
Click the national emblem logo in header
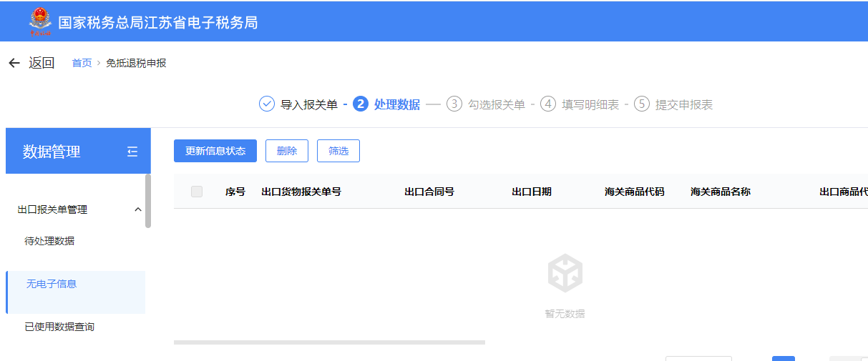(x=39, y=21)
